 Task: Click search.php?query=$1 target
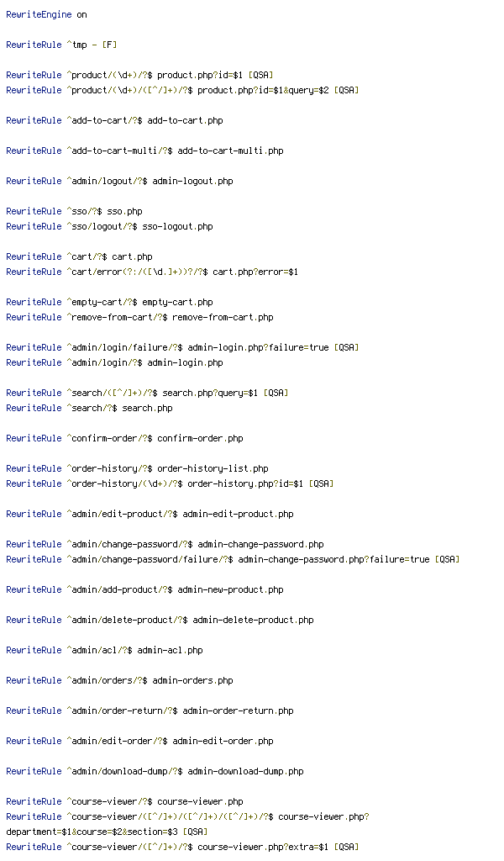(210, 394)
